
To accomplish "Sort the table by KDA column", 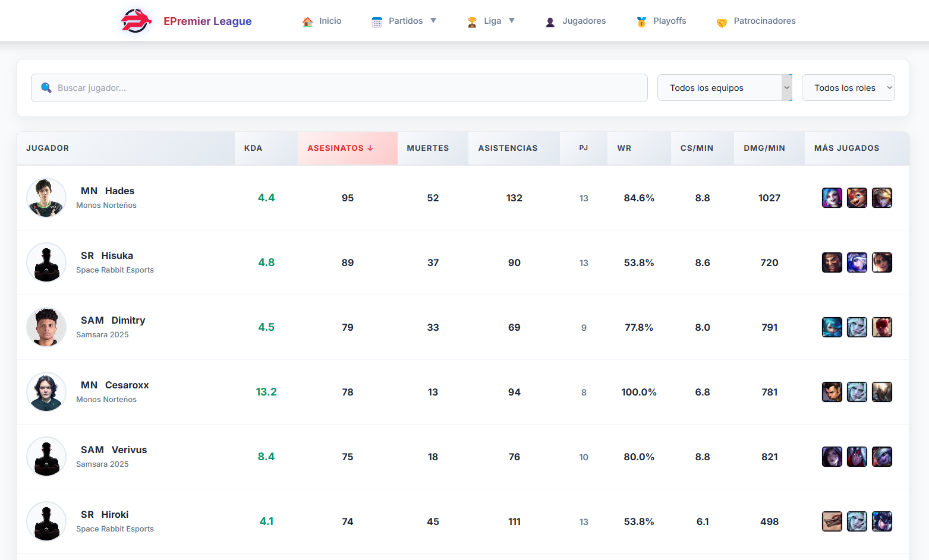I will 253,148.
